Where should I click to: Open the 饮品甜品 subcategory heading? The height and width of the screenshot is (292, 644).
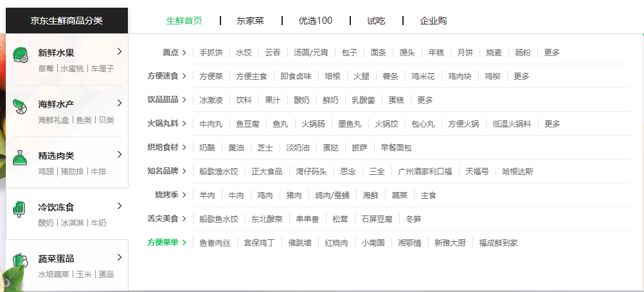[x=167, y=100]
